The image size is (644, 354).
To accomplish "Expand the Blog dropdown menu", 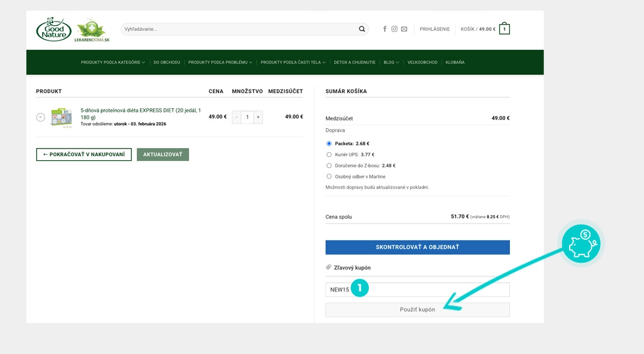I will click(391, 63).
